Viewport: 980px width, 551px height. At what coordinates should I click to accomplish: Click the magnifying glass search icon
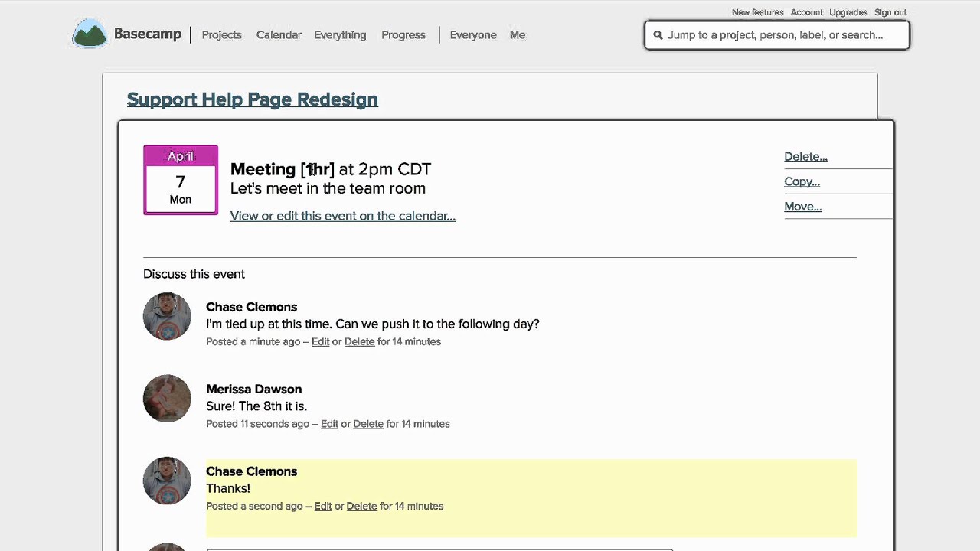(658, 35)
